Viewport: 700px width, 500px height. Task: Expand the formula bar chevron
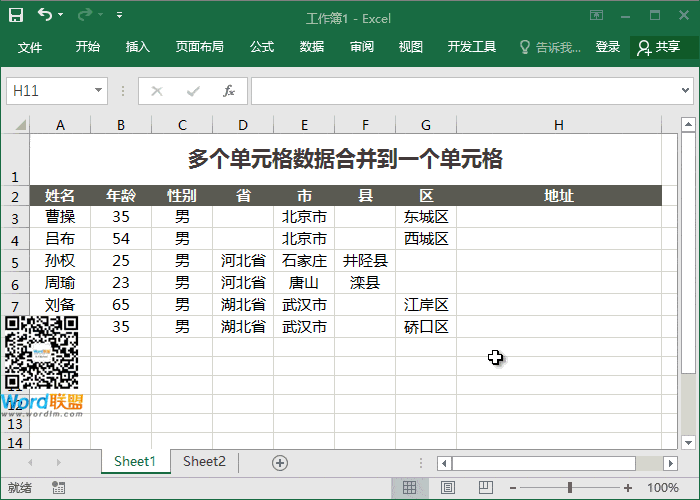(x=685, y=91)
